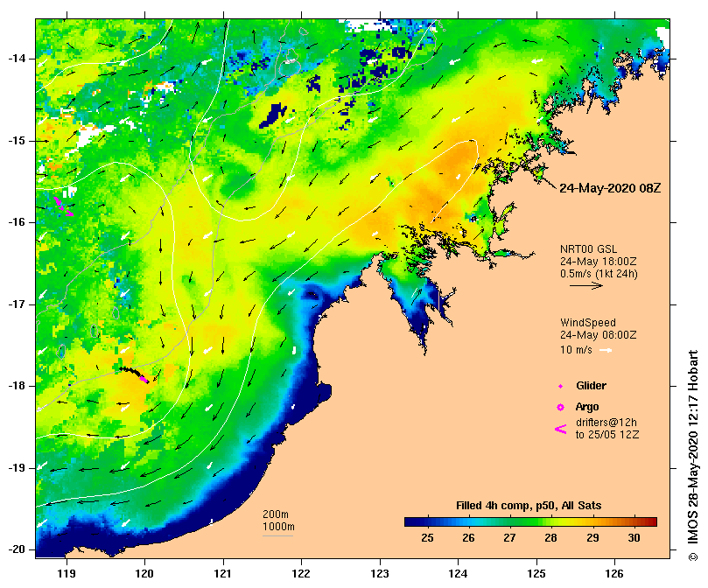Click the '0.5m/s (1kt 24h)' label

599,274
